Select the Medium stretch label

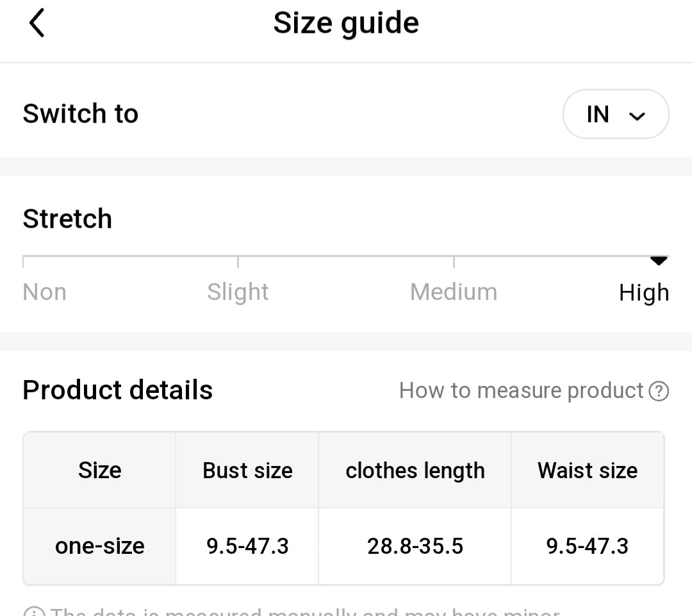[x=454, y=292]
